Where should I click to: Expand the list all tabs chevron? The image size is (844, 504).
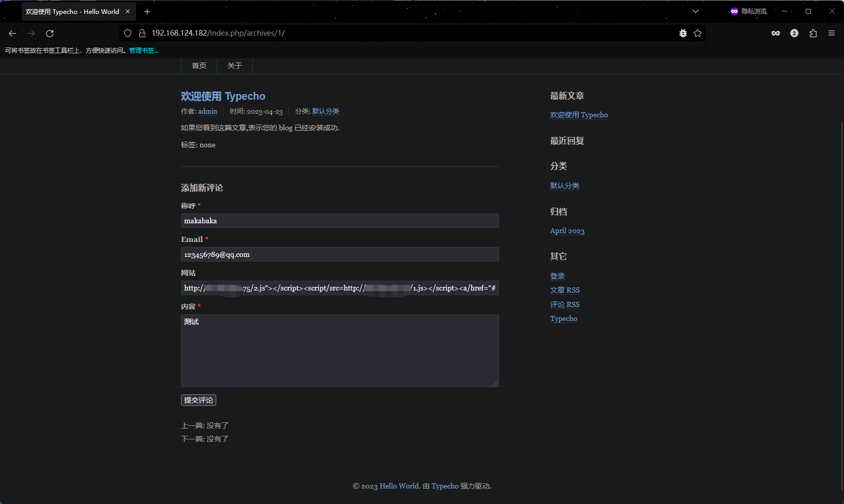[x=696, y=11]
